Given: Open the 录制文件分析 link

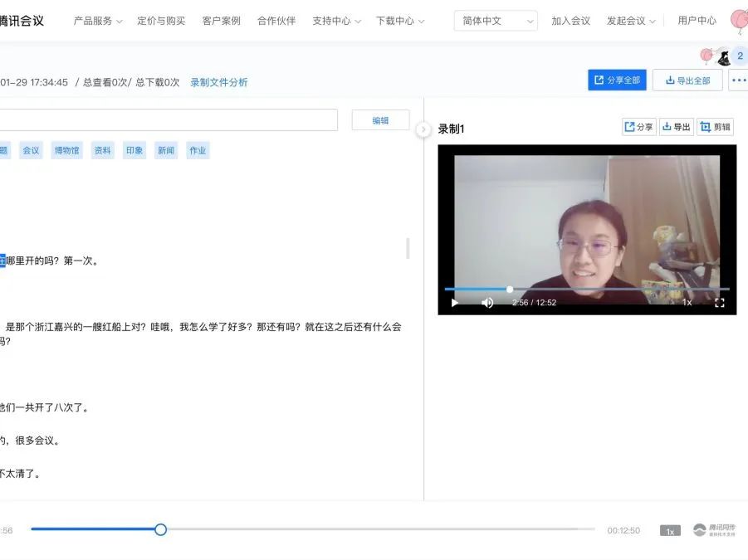Looking at the screenshot, I should (x=219, y=82).
